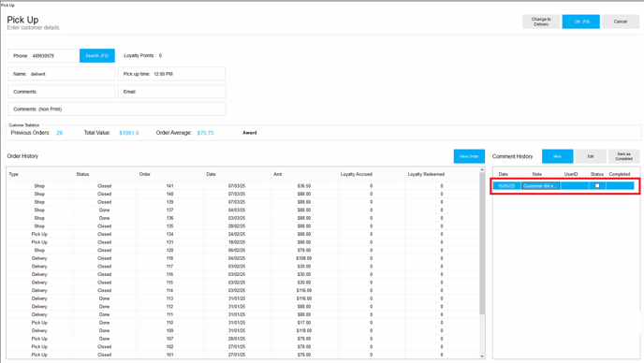Screen dimensions: 644x363
Task: Select order 135 dated 28/02/25
Action: point(242,226)
